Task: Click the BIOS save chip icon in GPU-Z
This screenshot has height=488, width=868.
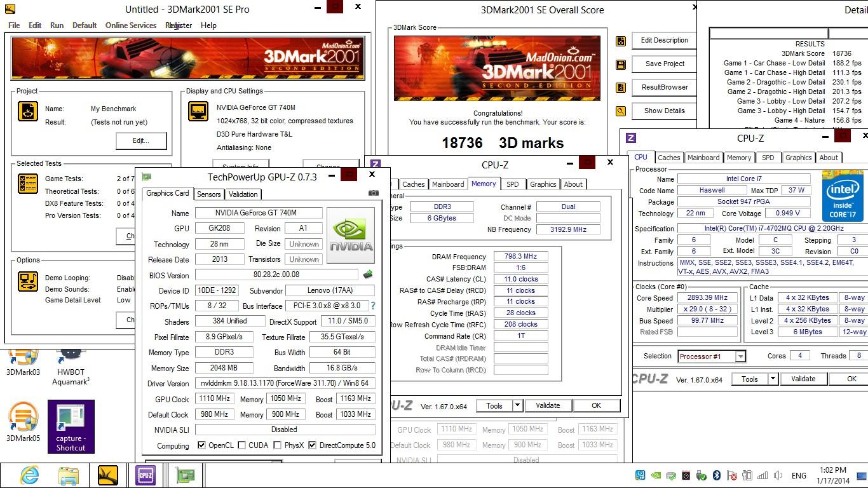Action: pyautogui.click(x=368, y=274)
